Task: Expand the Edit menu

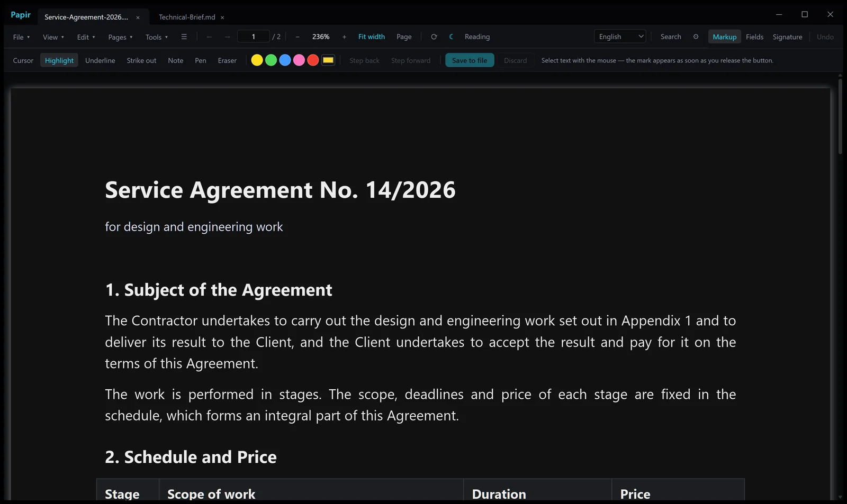Action: coord(86,37)
